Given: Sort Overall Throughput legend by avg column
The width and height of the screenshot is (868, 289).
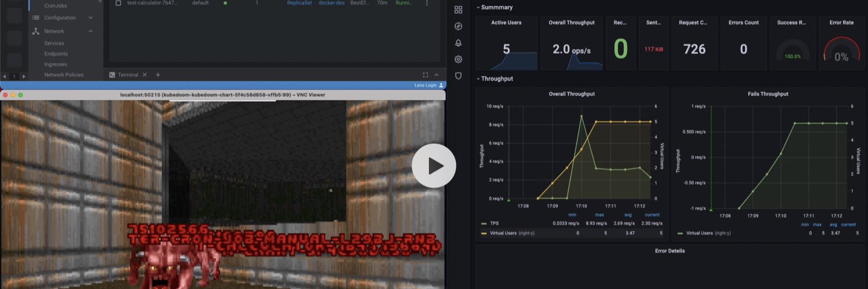Looking at the screenshot, I should (x=628, y=215).
